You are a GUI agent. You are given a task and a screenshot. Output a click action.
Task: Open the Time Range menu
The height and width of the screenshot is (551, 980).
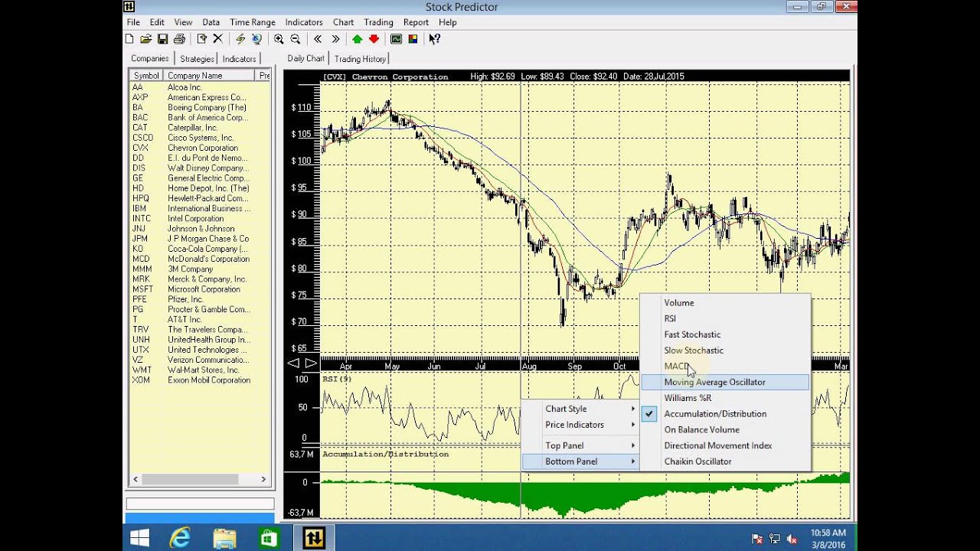(x=253, y=22)
